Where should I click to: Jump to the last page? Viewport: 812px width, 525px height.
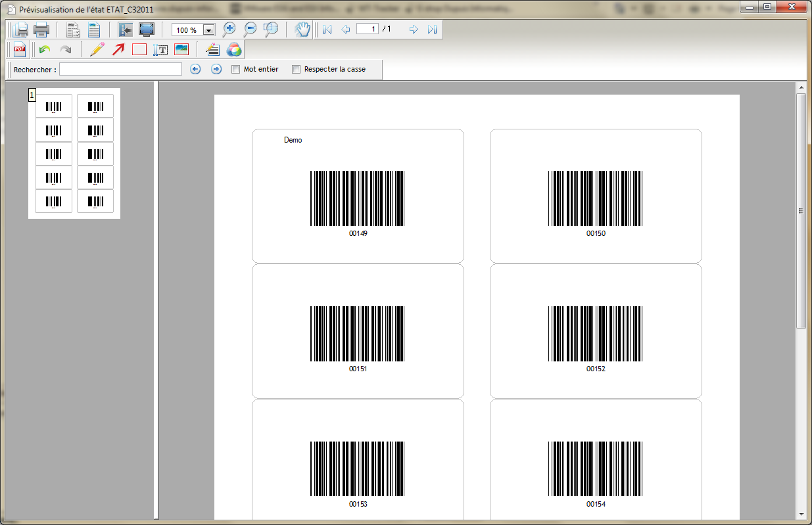pos(432,30)
